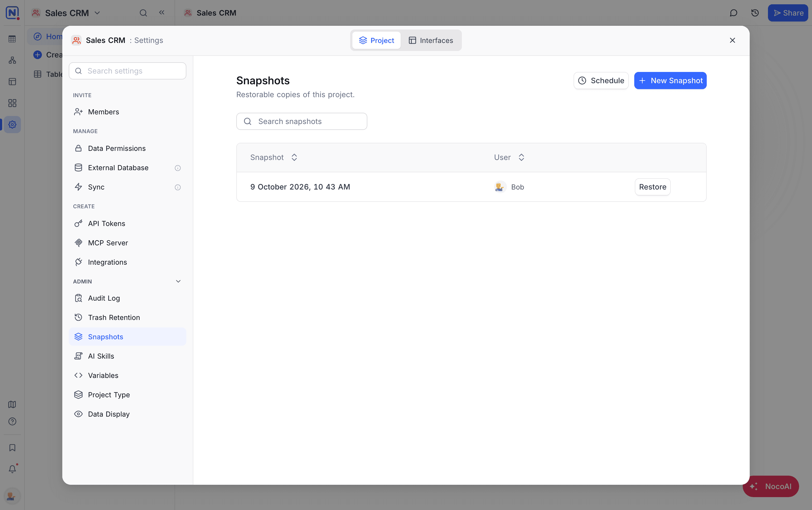This screenshot has height=510, width=812.
Task: Select the Project tab
Action: point(376,41)
